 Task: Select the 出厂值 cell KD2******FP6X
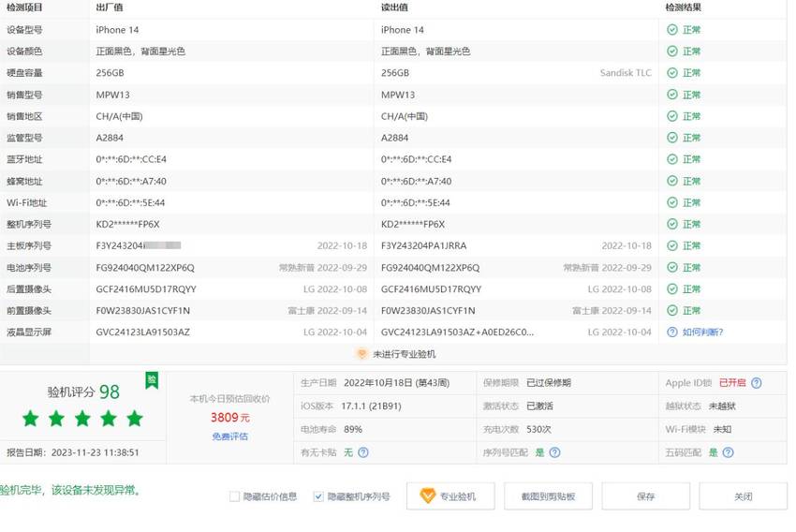pos(128,224)
